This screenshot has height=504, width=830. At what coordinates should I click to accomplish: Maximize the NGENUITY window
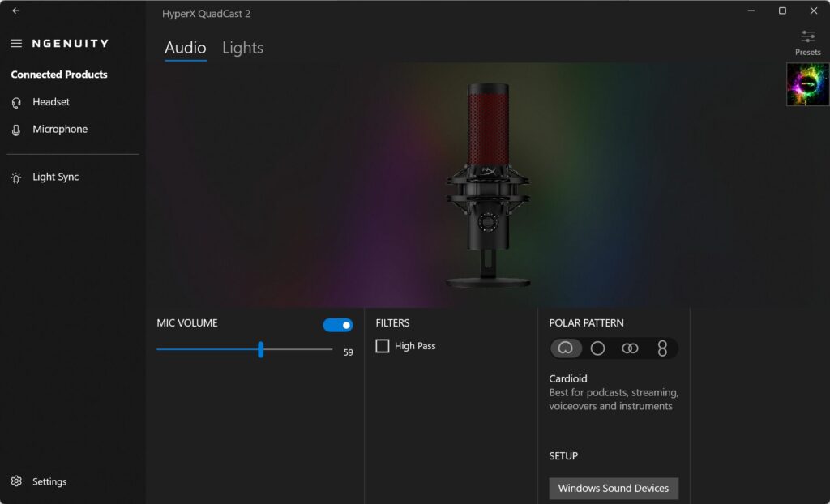[782, 11]
